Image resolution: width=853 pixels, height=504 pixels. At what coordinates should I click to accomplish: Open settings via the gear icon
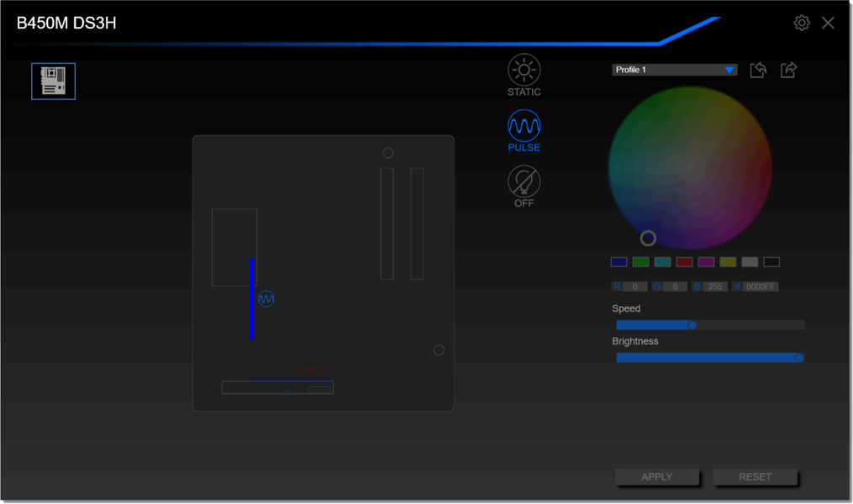tap(802, 23)
